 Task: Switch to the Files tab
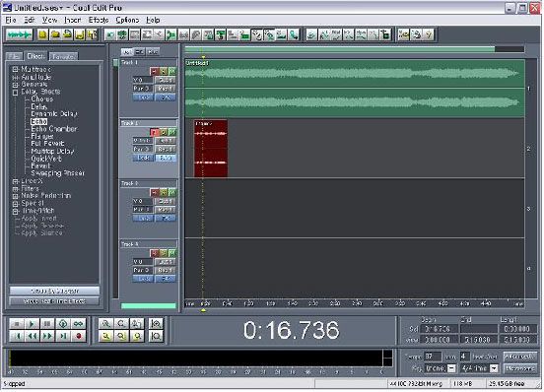click(x=15, y=56)
